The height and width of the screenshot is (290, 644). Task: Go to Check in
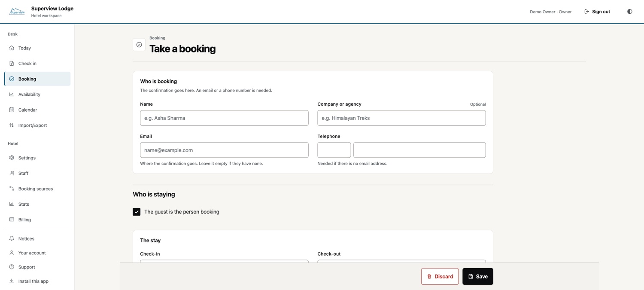(x=37, y=64)
